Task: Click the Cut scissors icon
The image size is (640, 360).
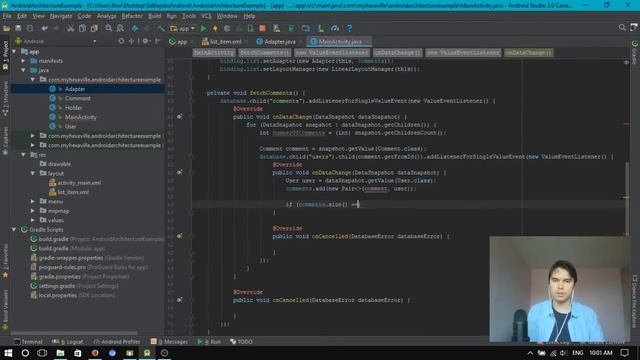Action: coord(71,28)
